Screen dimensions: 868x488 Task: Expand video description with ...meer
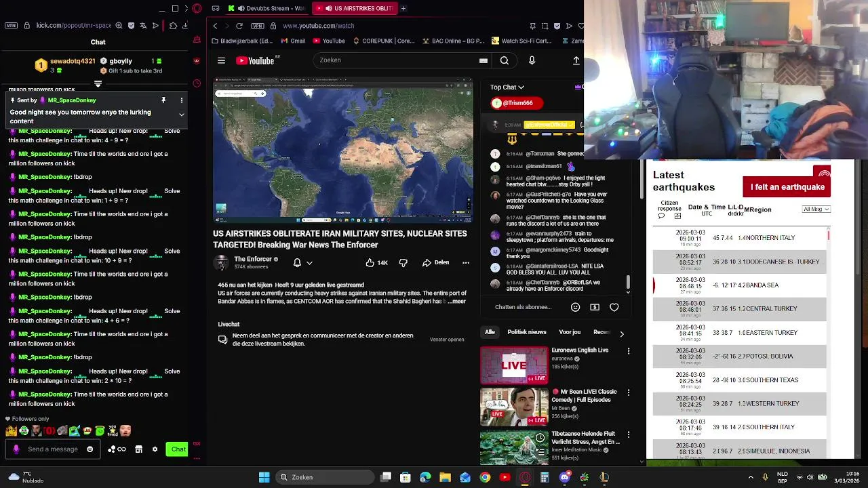(457, 301)
